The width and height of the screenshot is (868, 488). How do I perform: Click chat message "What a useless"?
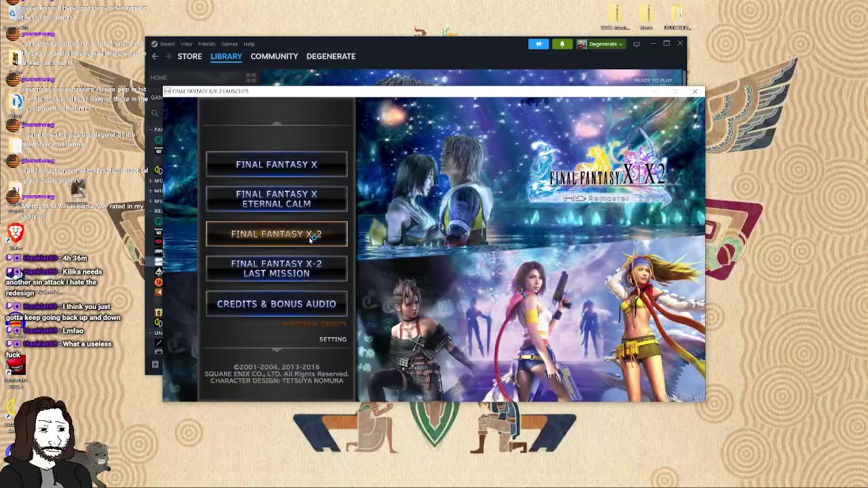pos(87,344)
